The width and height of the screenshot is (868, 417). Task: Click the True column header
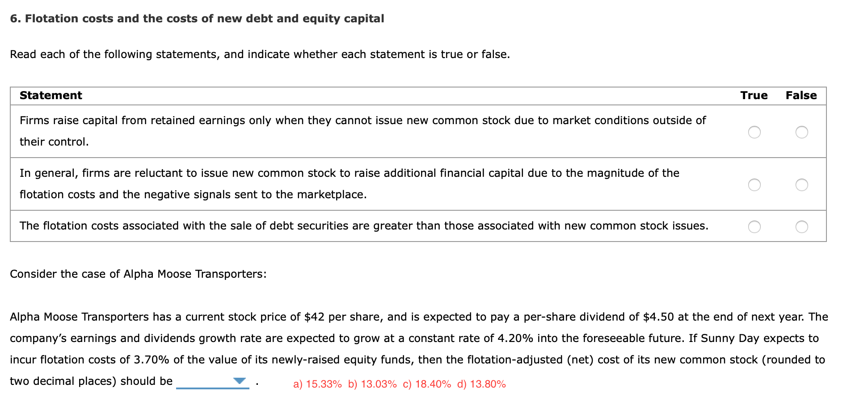pos(754,95)
